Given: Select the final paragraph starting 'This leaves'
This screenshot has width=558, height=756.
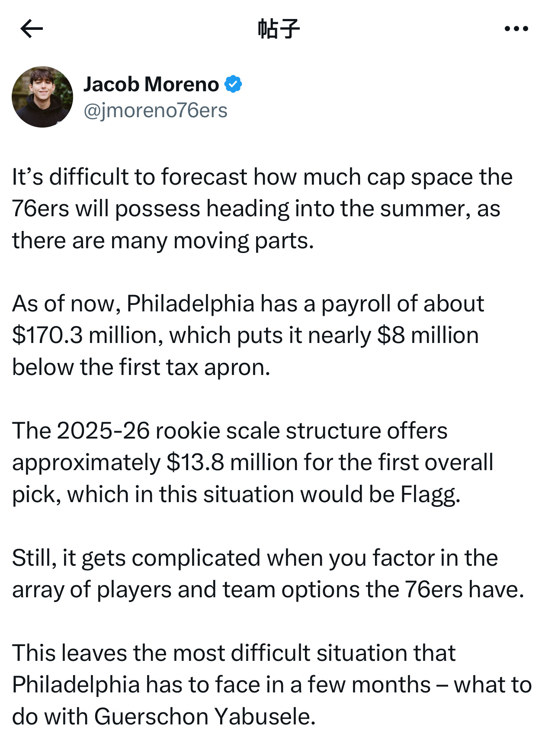Looking at the screenshot, I should [x=272, y=685].
